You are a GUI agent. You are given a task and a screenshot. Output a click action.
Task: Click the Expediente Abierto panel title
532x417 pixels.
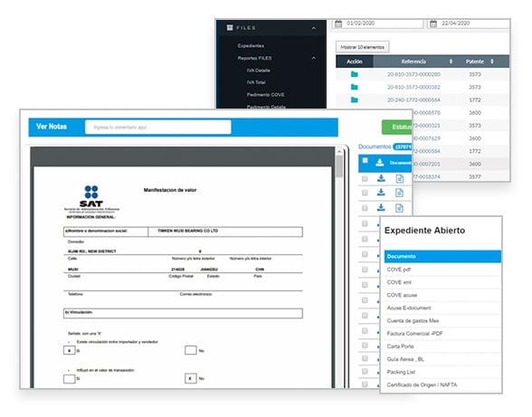point(425,231)
